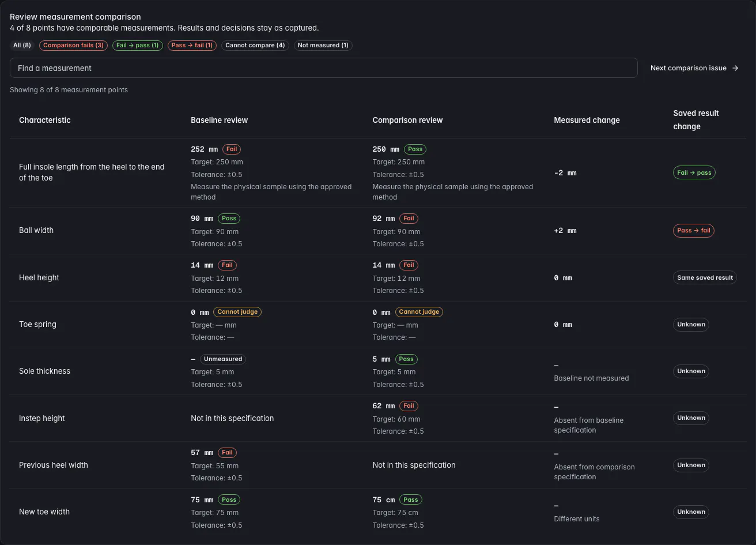Image resolution: width=756 pixels, height=545 pixels.
Task: Filter by Pass → fail (1) chip
Action: 192,45
